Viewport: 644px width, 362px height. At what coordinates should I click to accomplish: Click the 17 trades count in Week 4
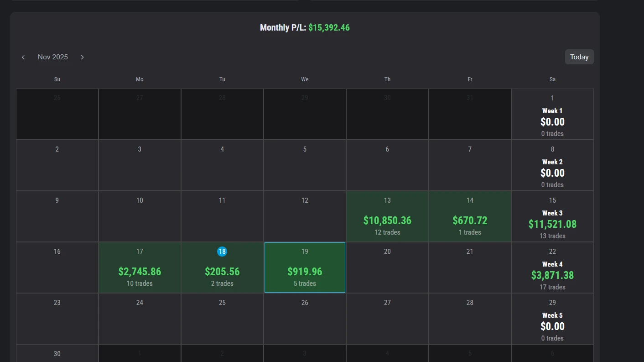(552, 287)
